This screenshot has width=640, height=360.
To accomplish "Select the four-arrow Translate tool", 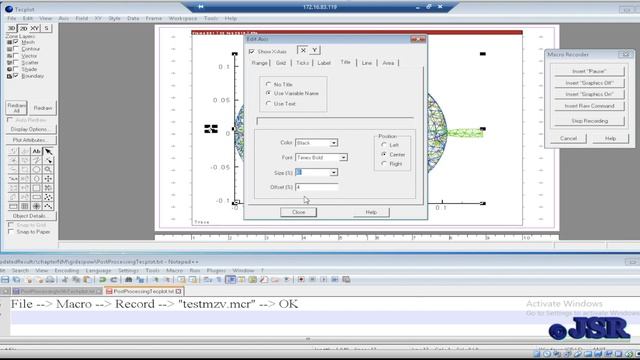I will (x=48, y=178).
